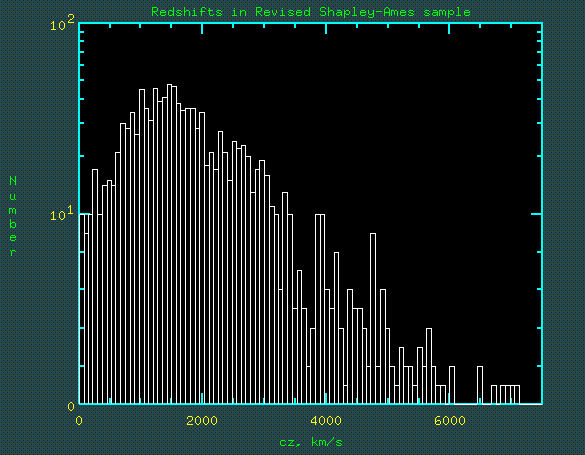Image resolution: width=585 pixels, height=455 pixels.
Task: Click the plot title 'Redshifts in Revised Shapley-Ames sample'
Action: pos(311,12)
